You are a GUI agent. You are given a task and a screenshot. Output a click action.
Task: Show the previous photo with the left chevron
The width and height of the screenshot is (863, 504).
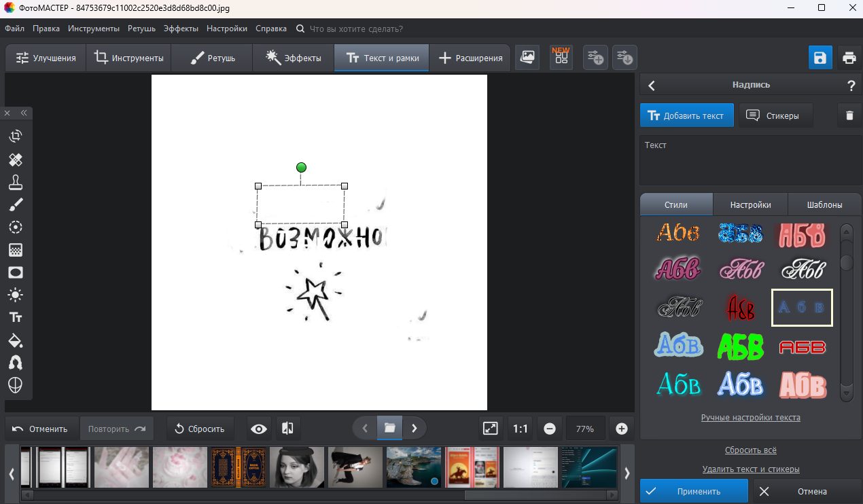365,429
